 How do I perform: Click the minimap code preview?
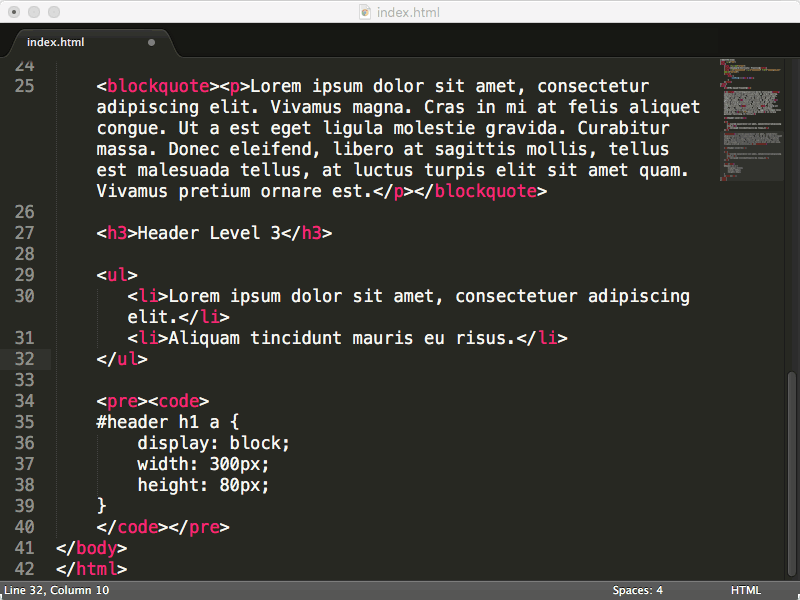[750, 120]
